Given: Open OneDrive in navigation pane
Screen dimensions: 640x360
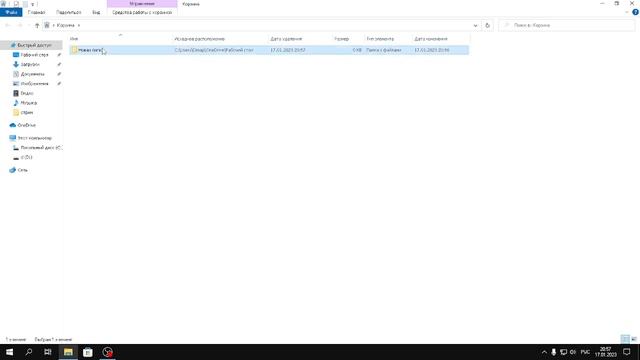Looking at the screenshot, I should [27, 125].
